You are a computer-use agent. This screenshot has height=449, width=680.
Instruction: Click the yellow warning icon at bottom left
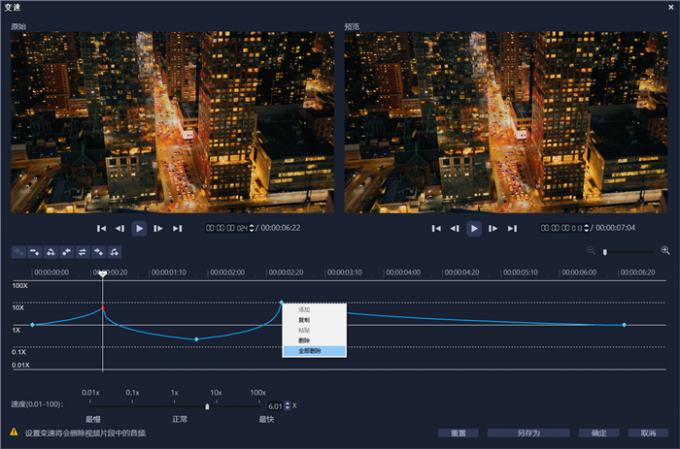click(x=14, y=432)
